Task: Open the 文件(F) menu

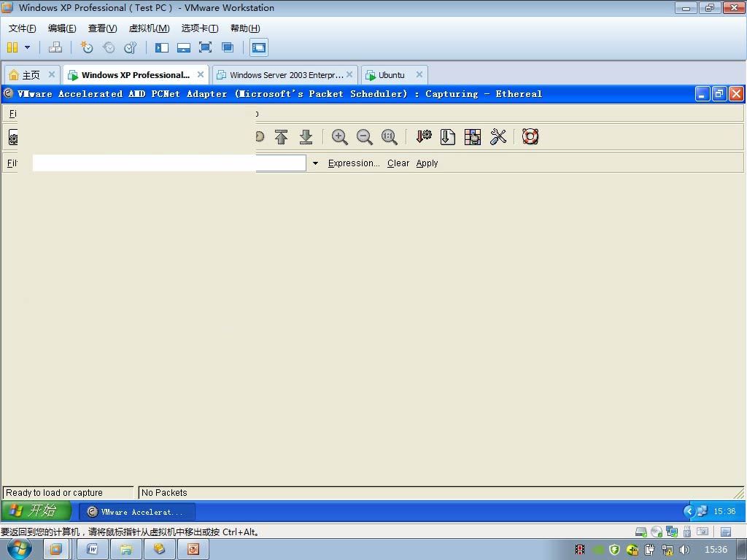Action: pos(23,28)
